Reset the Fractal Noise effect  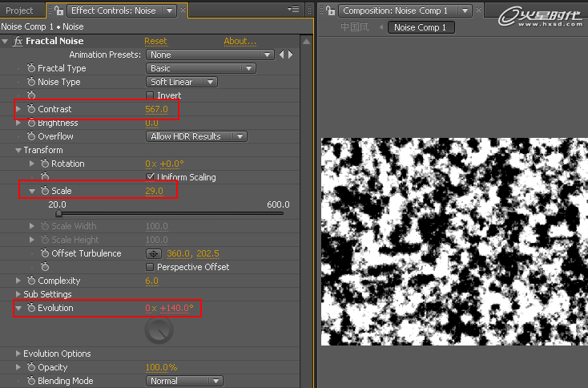(x=155, y=41)
